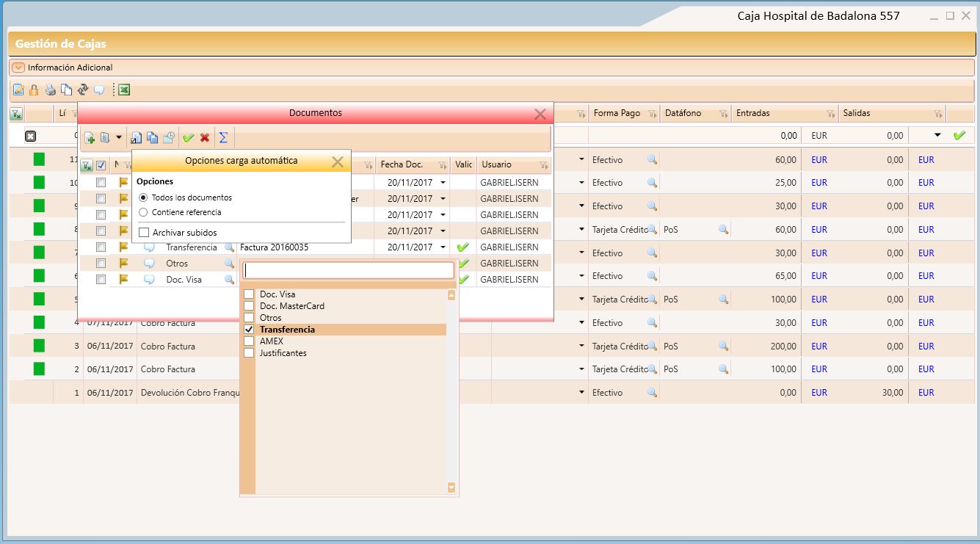This screenshot has height=544, width=980.
Task: Click the automatic load document icon in Documentos
Action: 105,137
